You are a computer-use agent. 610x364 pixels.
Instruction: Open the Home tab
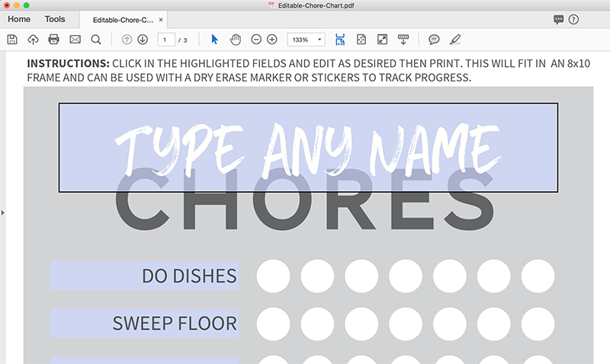tap(19, 19)
